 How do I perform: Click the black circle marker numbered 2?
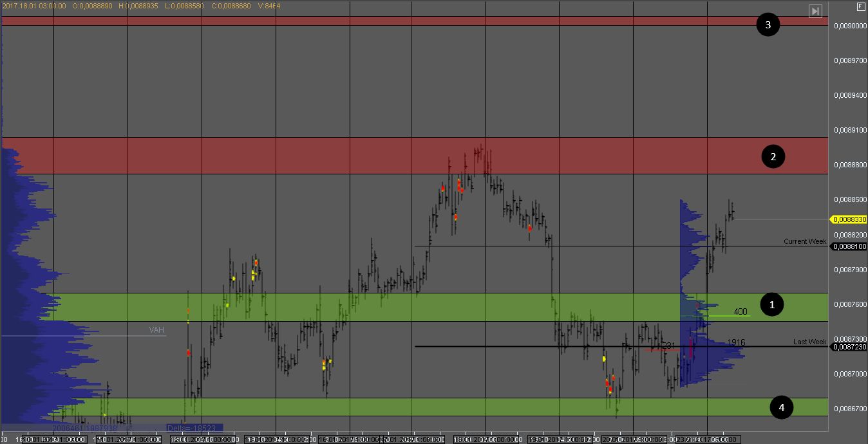pos(773,156)
